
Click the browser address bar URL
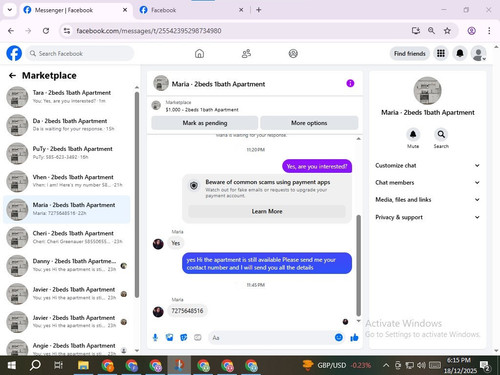(x=149, y=31)
